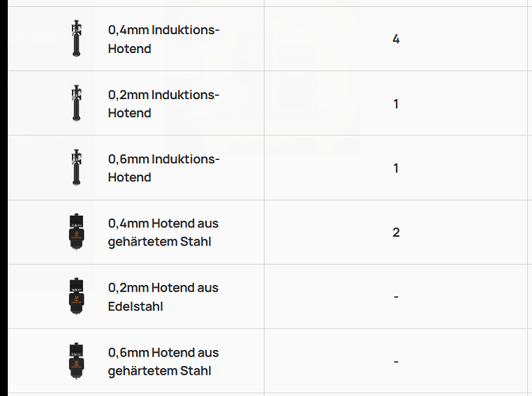The image size is (532, 396).
Task: Click the 0,4mm hardened steel hotend icon
Action: [77, 232]
